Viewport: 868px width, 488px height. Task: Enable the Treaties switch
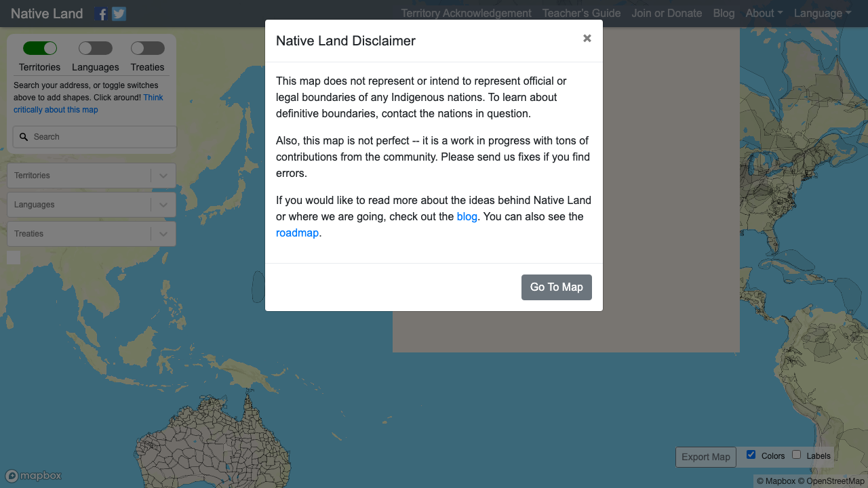point(148,48)
